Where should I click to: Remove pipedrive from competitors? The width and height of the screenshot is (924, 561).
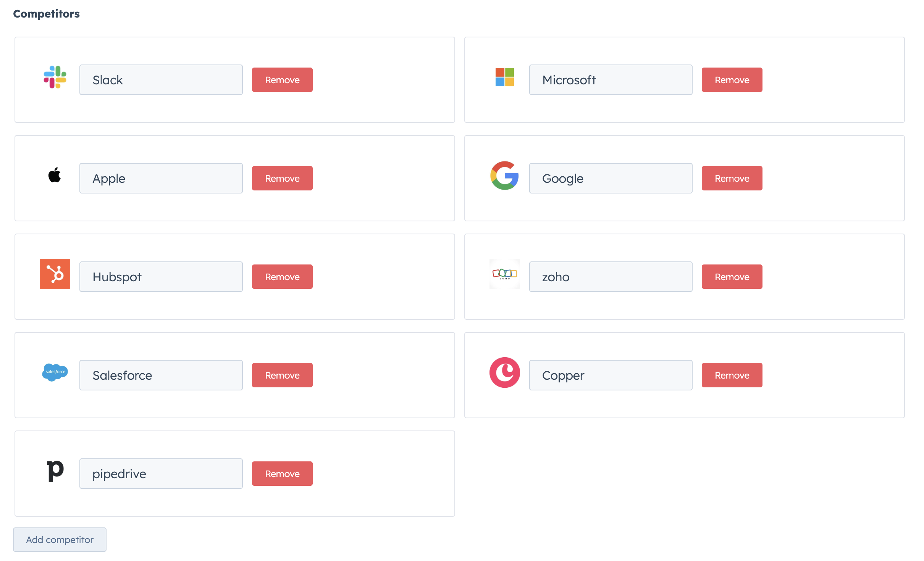pos(282,473)
